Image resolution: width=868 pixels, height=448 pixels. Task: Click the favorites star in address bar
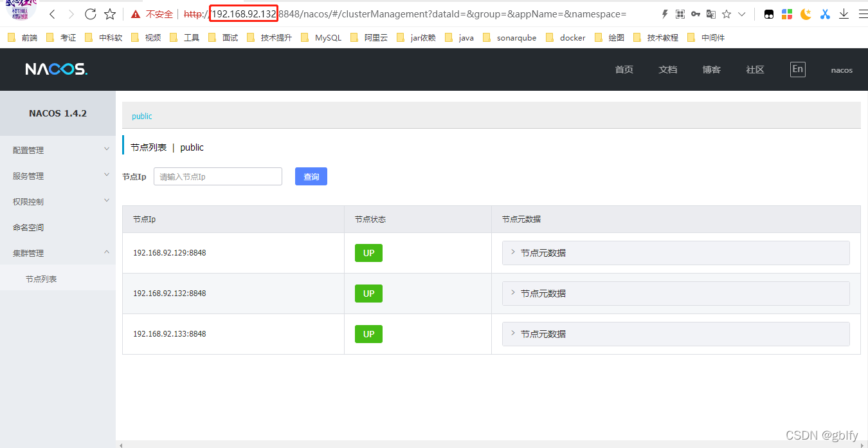pyautogui.click(x=727, y=14)
